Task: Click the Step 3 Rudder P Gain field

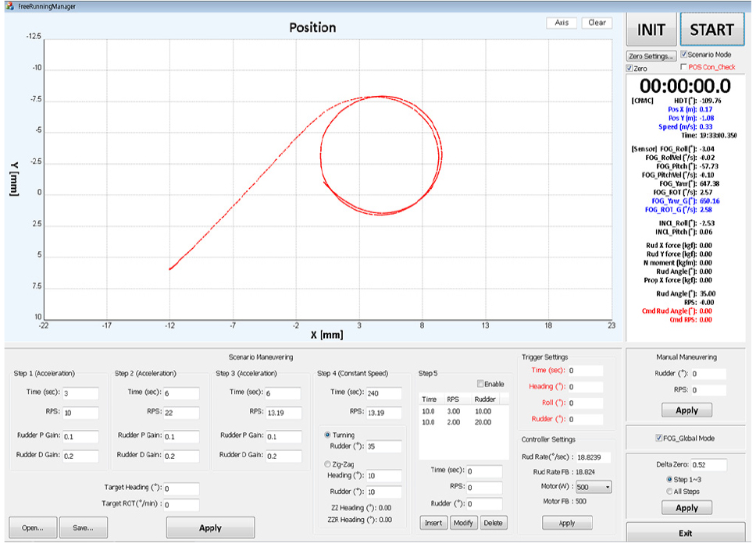Action: 283,437
